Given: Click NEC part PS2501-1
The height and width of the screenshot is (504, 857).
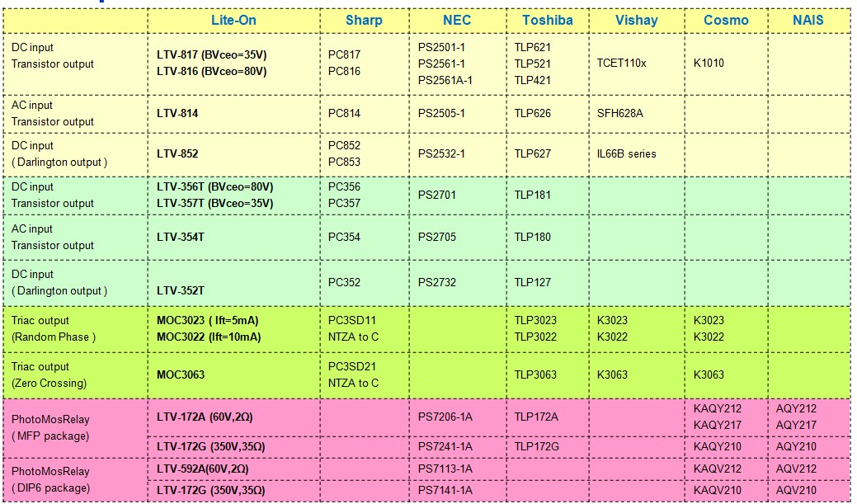Looking at the screenshot, I should pyautogui.click(x=441, y=47).
